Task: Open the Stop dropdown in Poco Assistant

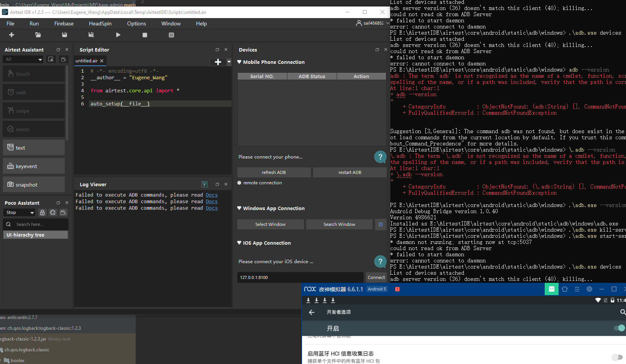Action: point(19,212)
